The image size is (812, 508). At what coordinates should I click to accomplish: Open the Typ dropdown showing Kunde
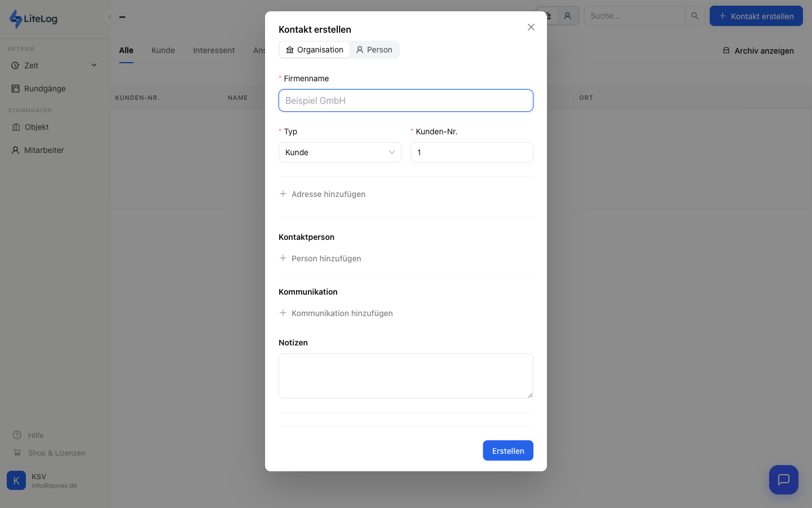[339, 152]
